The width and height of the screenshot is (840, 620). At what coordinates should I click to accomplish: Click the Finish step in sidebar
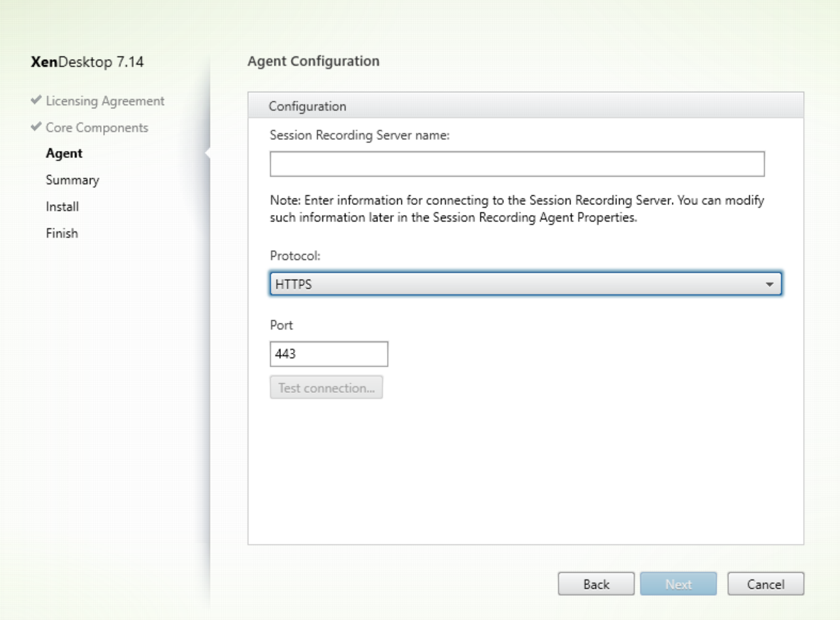pos(61,233)
